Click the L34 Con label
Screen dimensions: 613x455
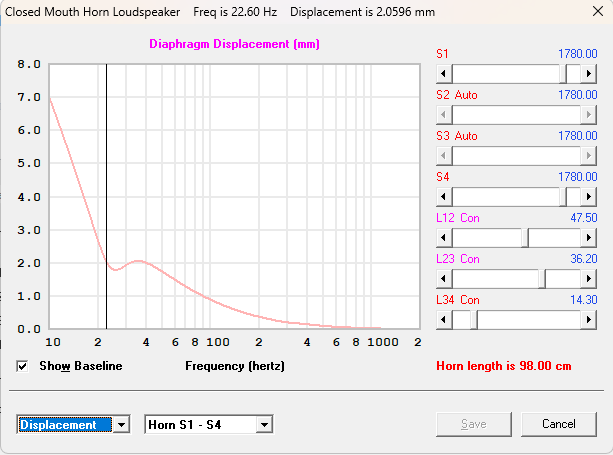pos(458,300)
